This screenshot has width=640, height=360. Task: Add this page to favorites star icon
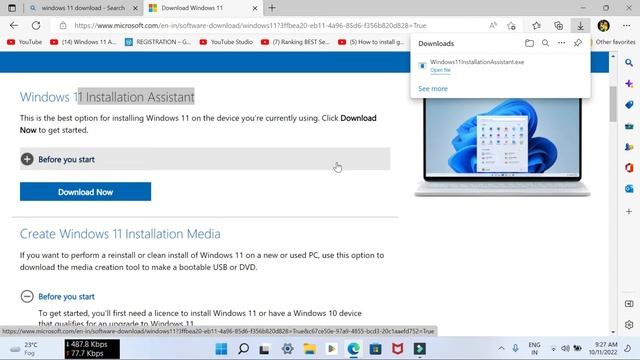coord(511,26)
